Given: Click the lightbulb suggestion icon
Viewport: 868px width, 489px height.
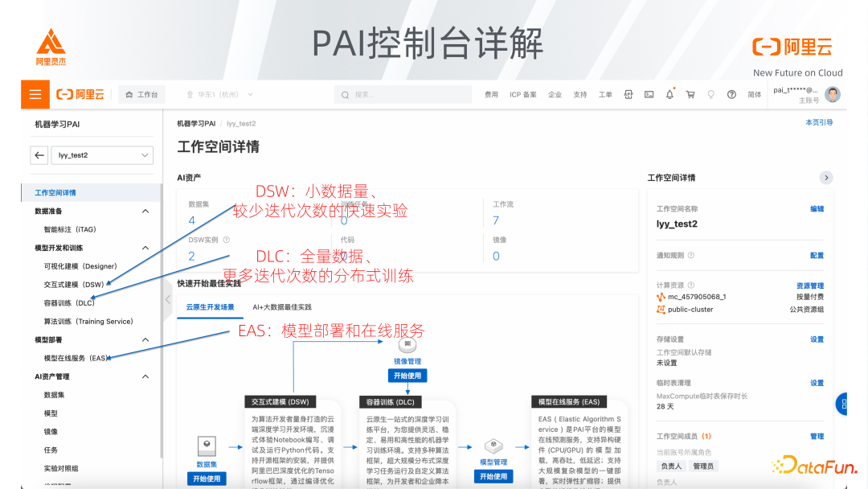Looking at the screenshot, I should (x=711, y=94).
